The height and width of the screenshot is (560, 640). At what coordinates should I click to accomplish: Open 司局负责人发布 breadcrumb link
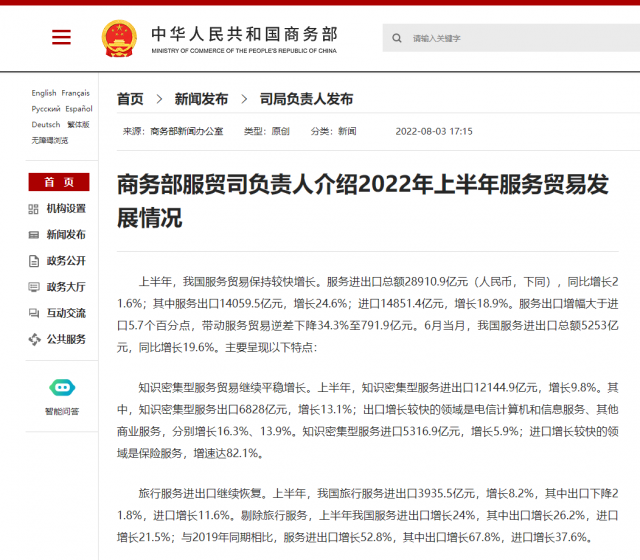point(306,99)
